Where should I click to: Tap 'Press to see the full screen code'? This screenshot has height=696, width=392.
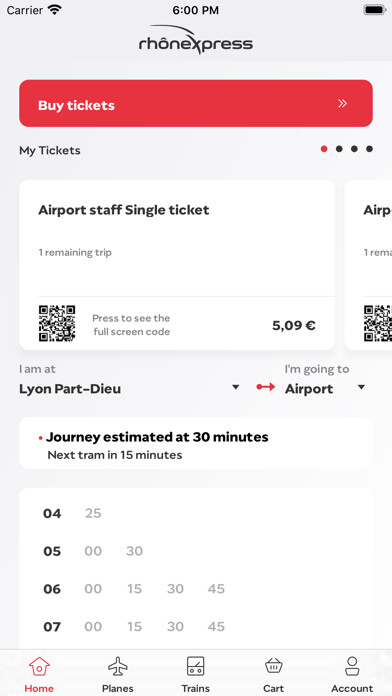click(x=131, y=325)
